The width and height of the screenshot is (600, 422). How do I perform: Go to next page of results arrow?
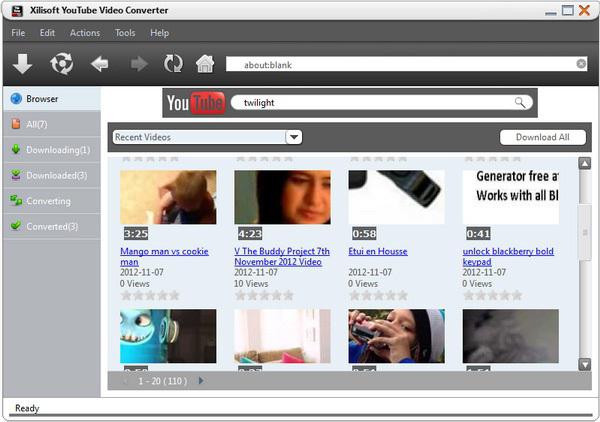[x=200, y=381]
